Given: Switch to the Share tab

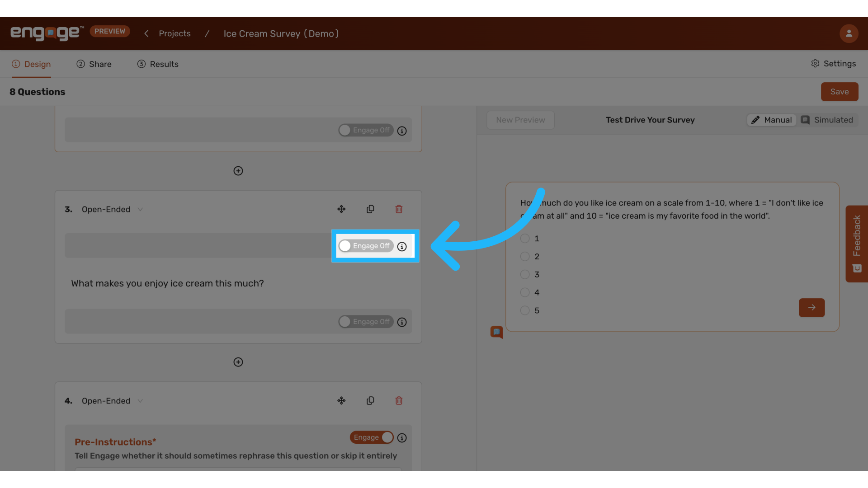Looking at the screenshot, I should (94, 64).
